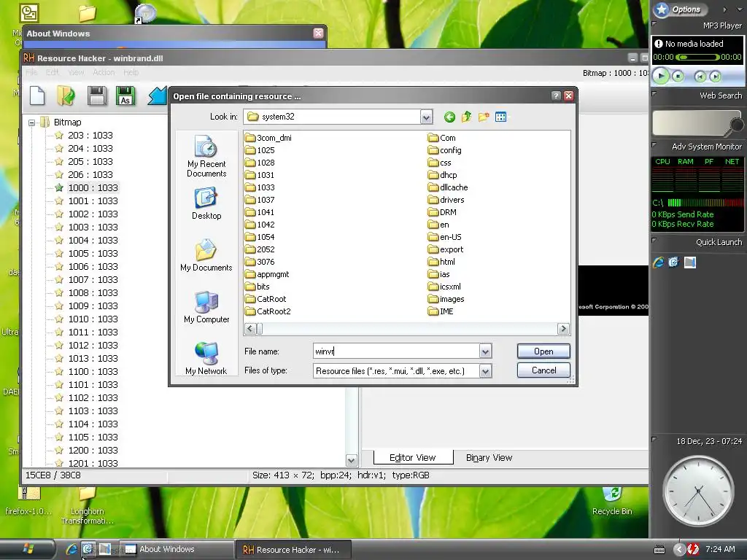Open the sidebar Options menu
This screenshot has height=560, width=747.
click(680, 9)
